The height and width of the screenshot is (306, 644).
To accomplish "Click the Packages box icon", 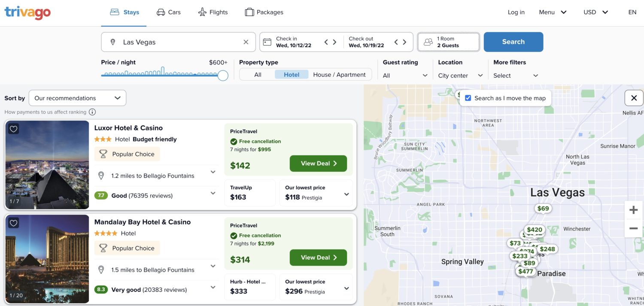I will pyautogui.click(x=249, y=12).
